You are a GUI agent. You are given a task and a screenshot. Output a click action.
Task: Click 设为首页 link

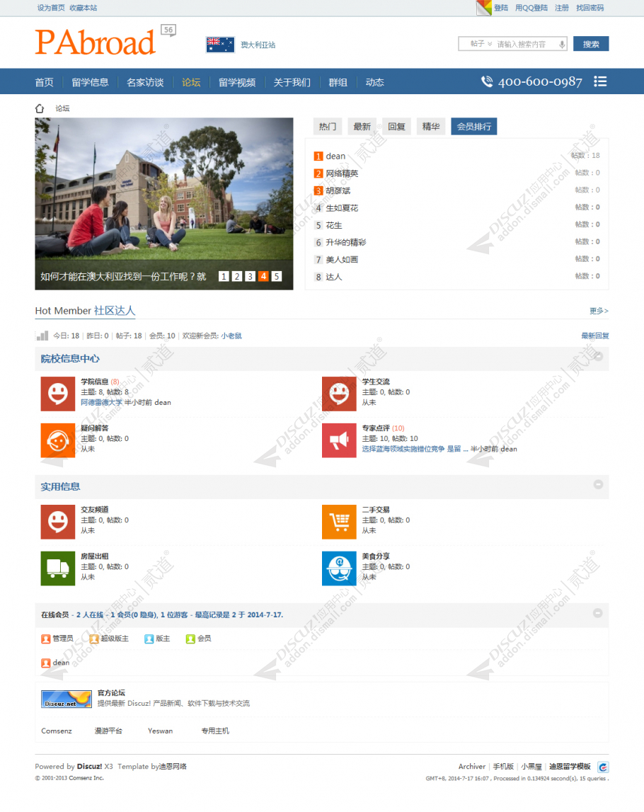point(51,8)
